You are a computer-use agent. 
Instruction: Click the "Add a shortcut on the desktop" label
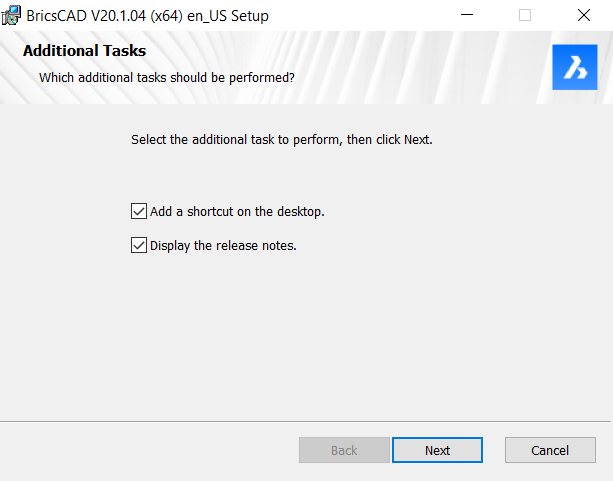pyautogui.click(x=237, y=212)
